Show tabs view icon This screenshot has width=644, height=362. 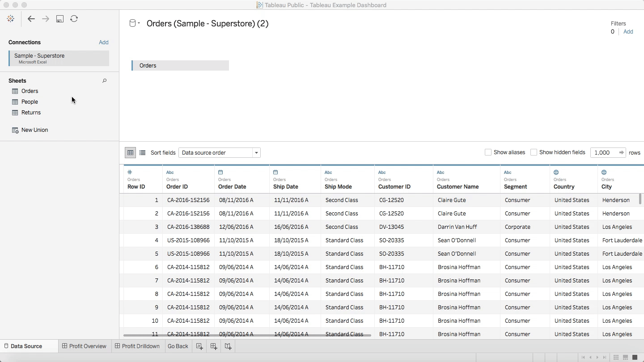pyautogui.click(x=635, y=357)
